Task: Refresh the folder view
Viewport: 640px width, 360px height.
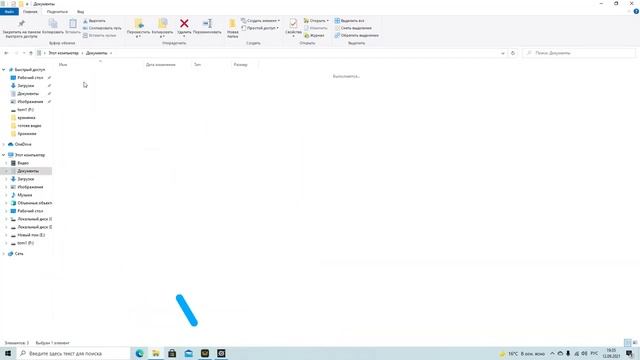Action: [x=513, y=53]
